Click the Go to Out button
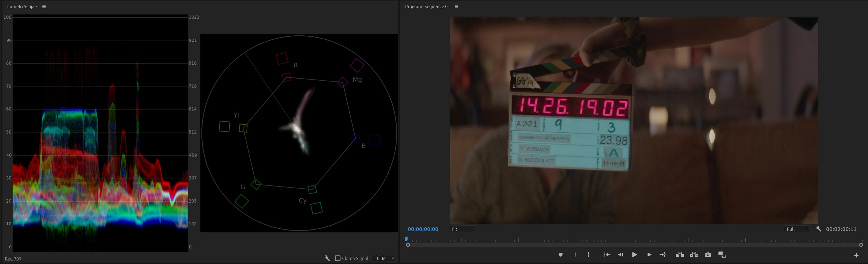This screenshot has height=264, width=868. 662,255
